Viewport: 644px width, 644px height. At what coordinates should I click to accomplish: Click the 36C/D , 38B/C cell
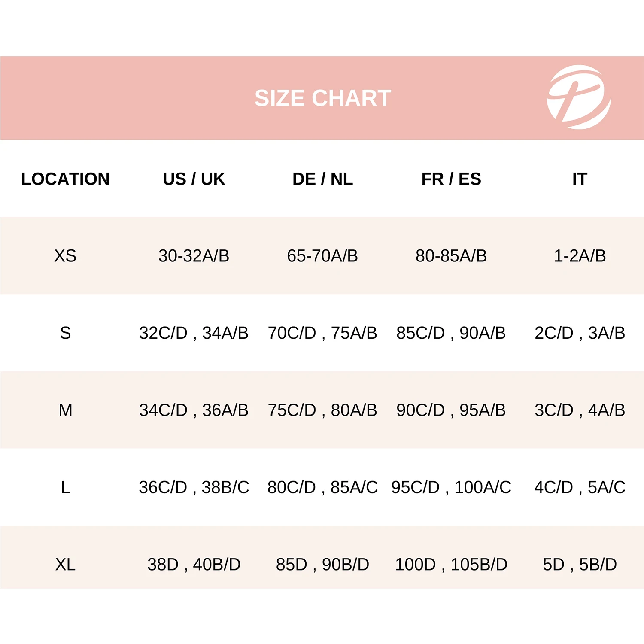[x=194, y=487]
